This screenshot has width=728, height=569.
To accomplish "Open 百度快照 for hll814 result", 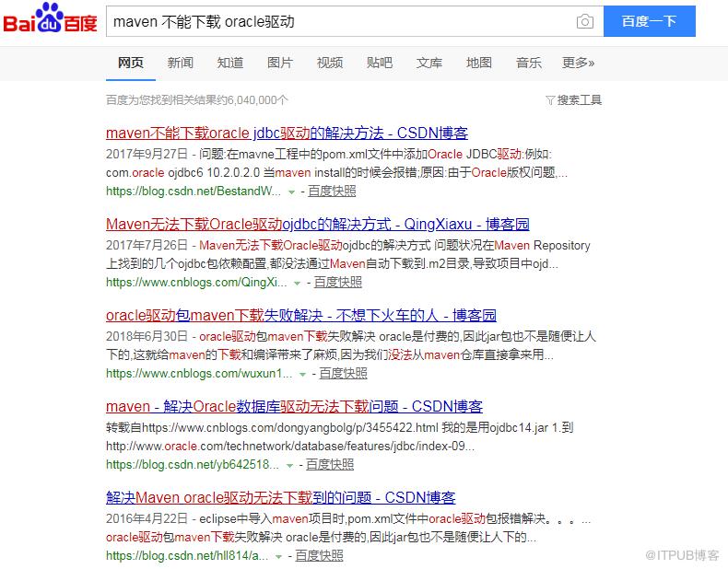I will pyautogui.click(x=320, y=555).
